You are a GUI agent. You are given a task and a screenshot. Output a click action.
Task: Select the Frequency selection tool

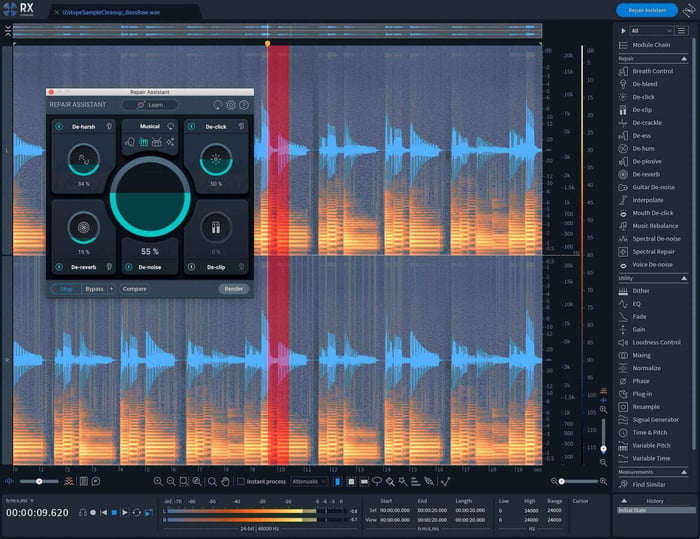364,481
